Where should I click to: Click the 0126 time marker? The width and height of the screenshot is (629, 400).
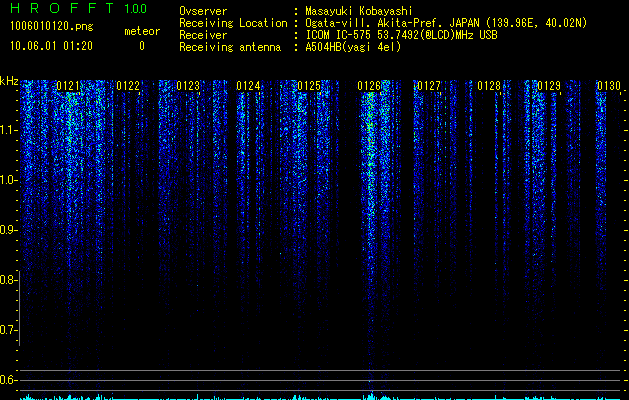(x=369, y=86)
